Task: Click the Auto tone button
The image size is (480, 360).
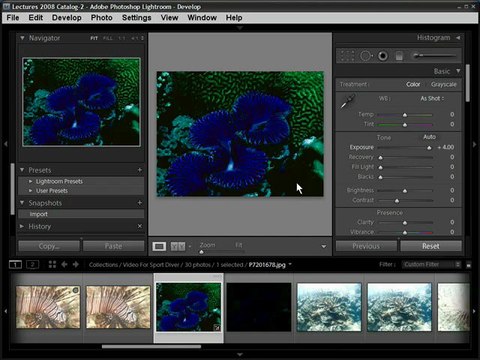Action: [429, 137]
